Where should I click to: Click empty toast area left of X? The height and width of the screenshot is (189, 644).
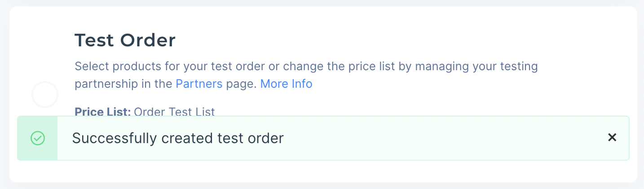pos(449,138)
